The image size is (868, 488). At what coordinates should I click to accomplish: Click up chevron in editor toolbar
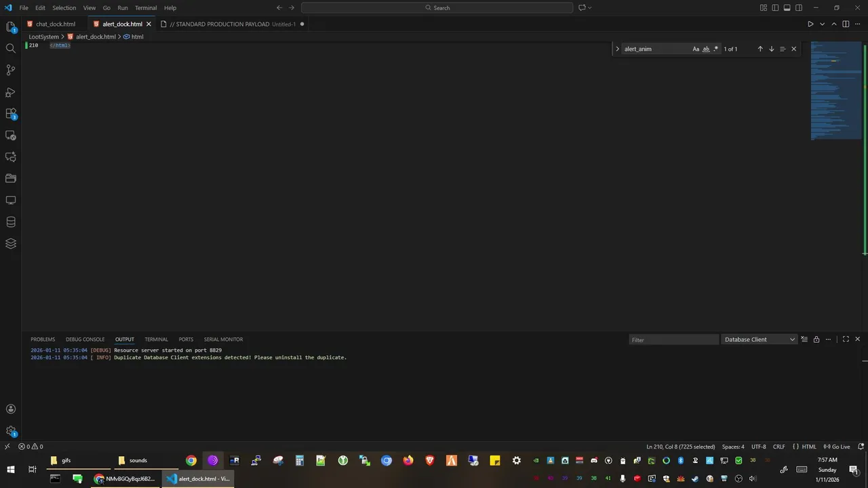pyautogui.click(x=834, y=24)
